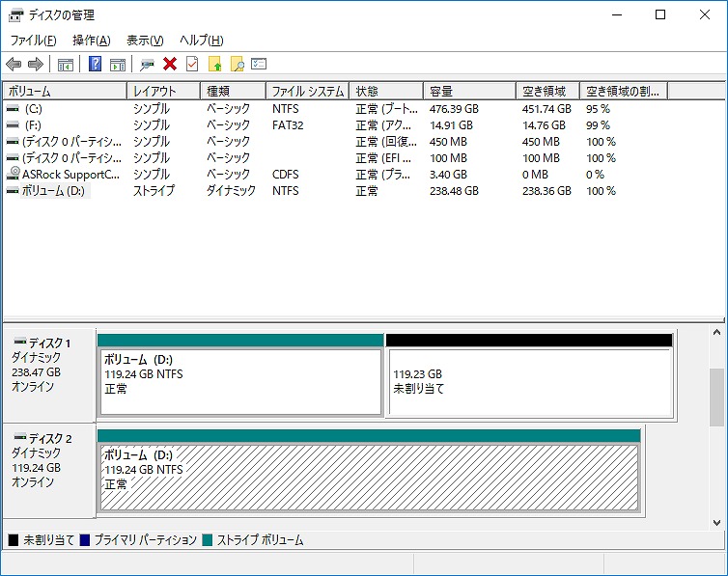
Task: Sort by the 種類 column header
Action: 234,92
